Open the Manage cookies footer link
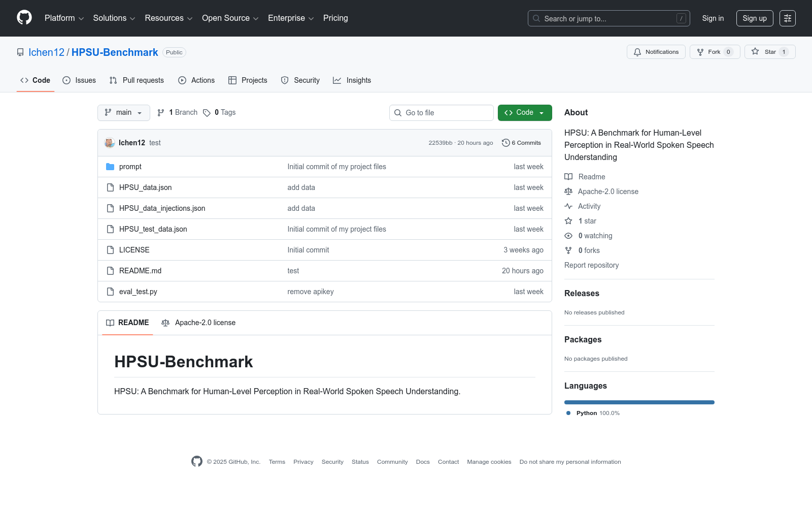 489,462
